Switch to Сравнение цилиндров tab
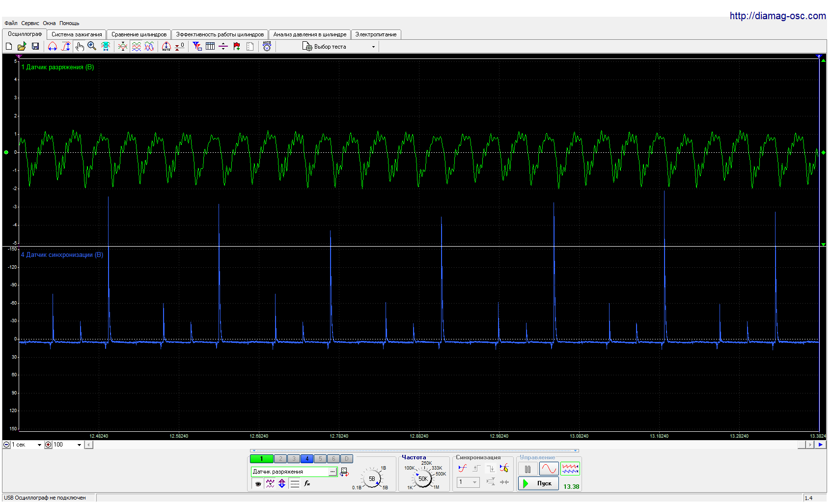The height and width of the screenshot is (504, 833). click(x=139, y=34)
